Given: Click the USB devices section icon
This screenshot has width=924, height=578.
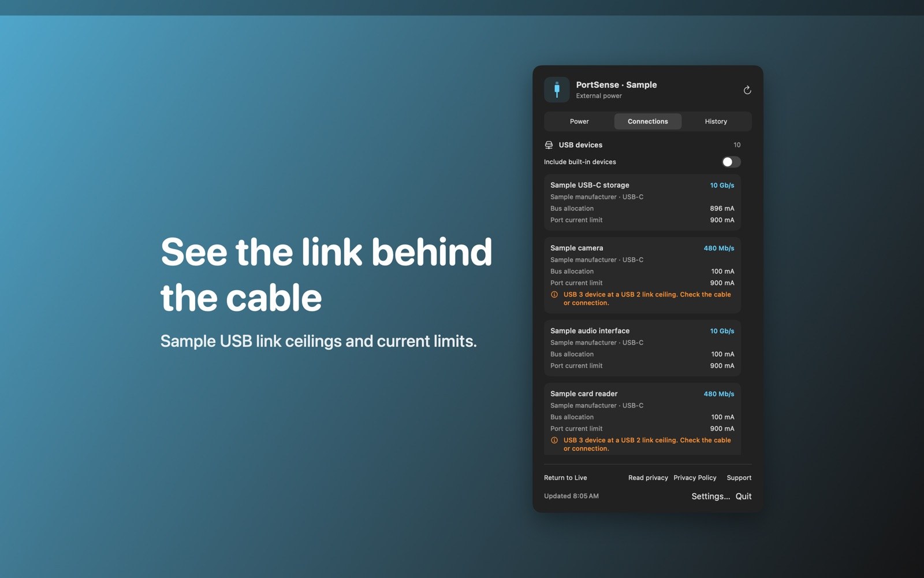Looking at the screenshot, I should coord(549,145).
